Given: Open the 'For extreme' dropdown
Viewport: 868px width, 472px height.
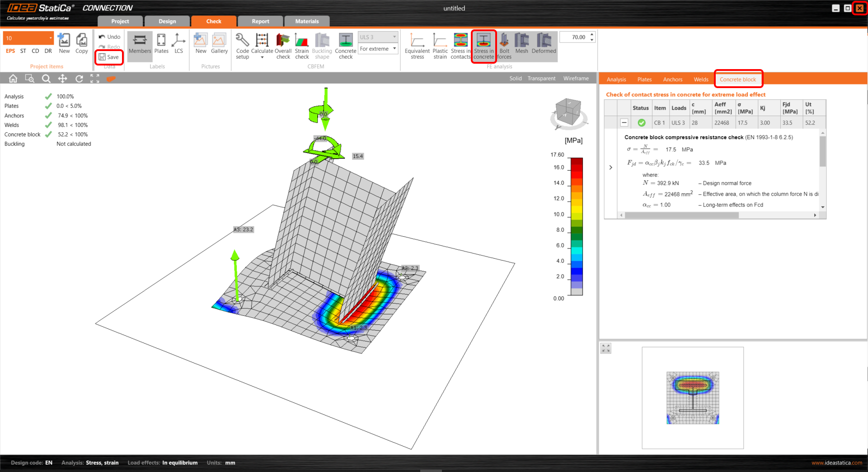Looking at the screenshot, I should [x=378, y=49].
